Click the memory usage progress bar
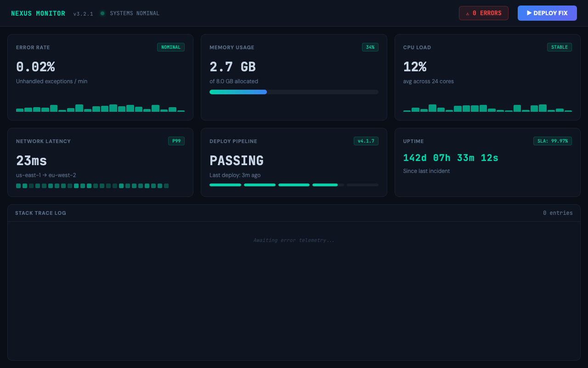The width and height of the screenshot is (588, 368). (x=294, y=92)
